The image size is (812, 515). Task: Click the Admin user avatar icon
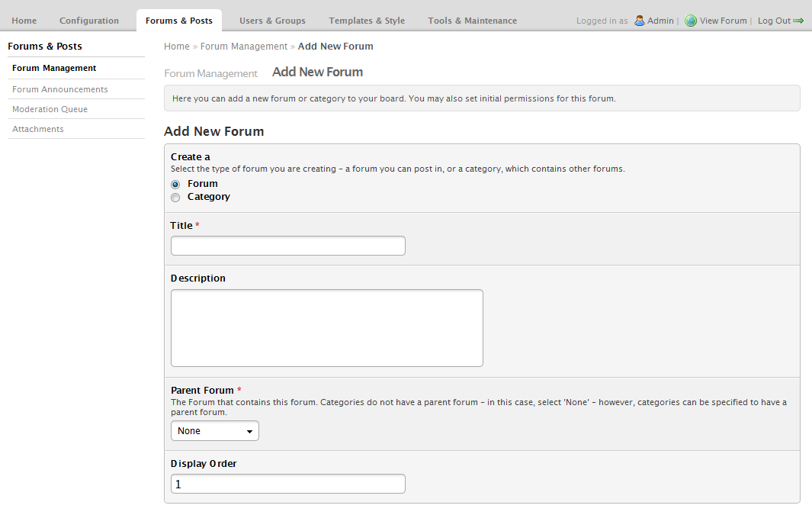(x=640, y=21)
